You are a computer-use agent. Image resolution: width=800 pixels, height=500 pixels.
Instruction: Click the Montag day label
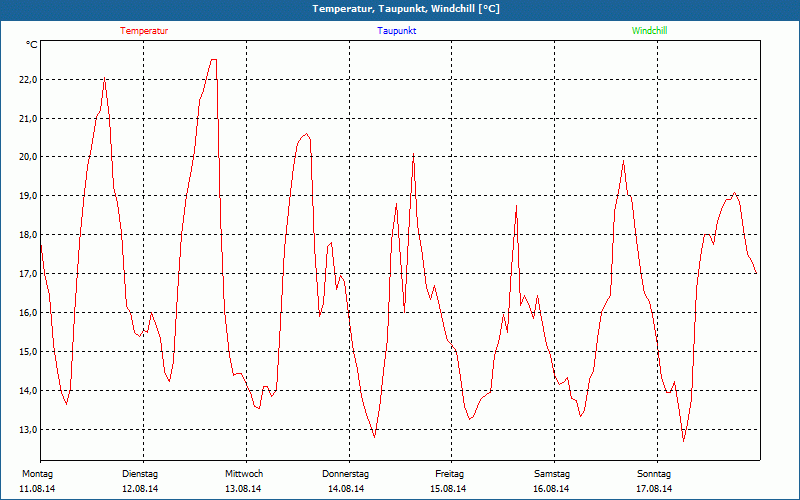coord(37,474)
